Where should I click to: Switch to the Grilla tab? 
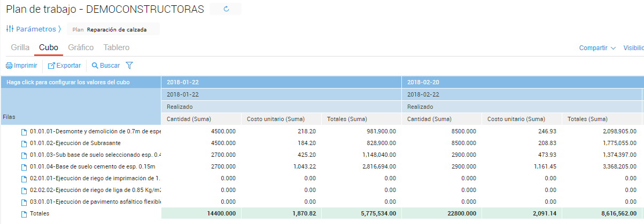20,47
